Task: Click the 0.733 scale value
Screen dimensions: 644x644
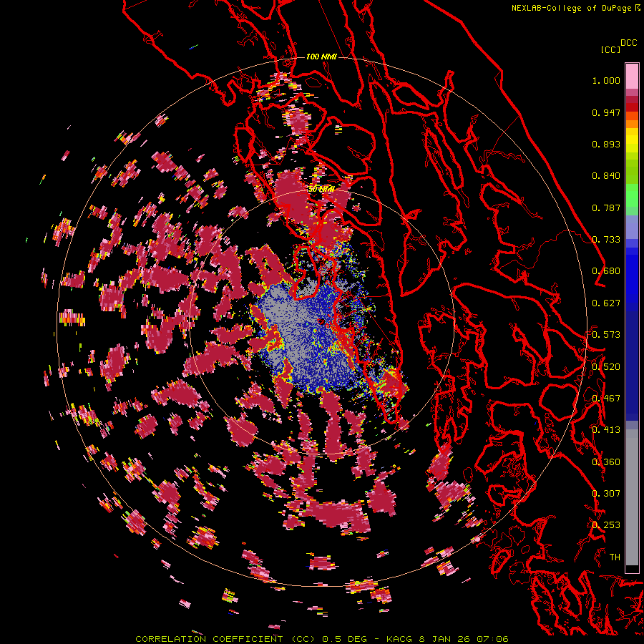Action: tap(606, 240)
